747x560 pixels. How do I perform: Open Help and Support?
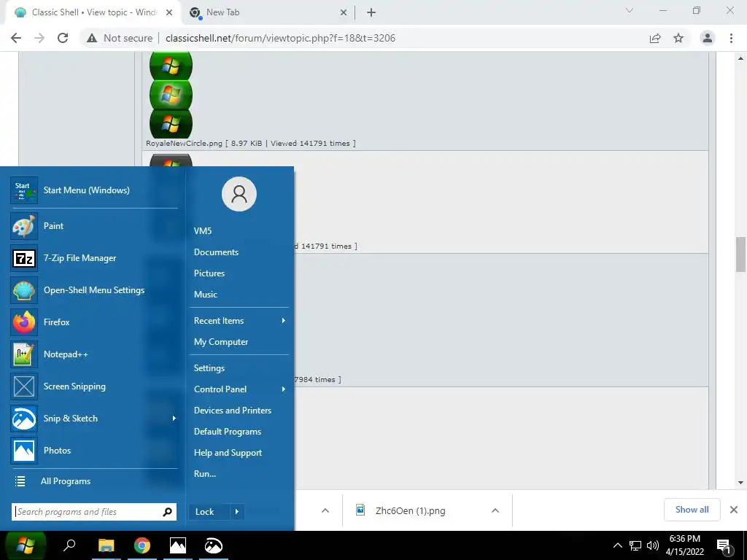(x=228, y=453)
